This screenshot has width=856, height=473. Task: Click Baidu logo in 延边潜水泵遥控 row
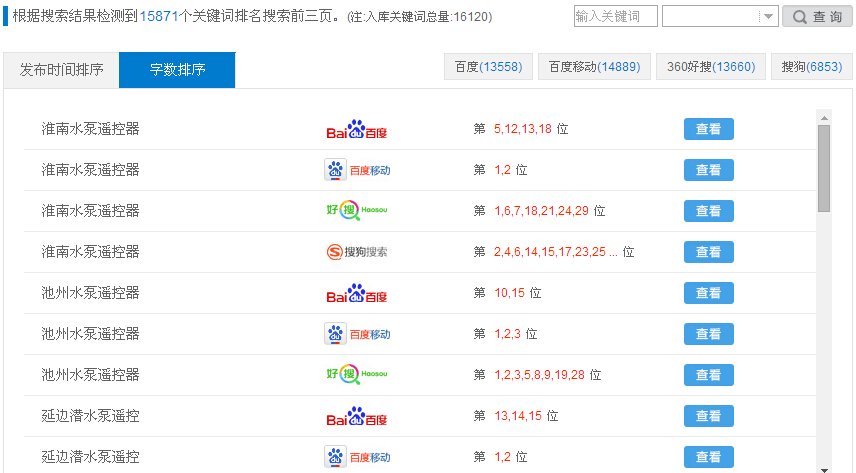[x=356, y=416]
